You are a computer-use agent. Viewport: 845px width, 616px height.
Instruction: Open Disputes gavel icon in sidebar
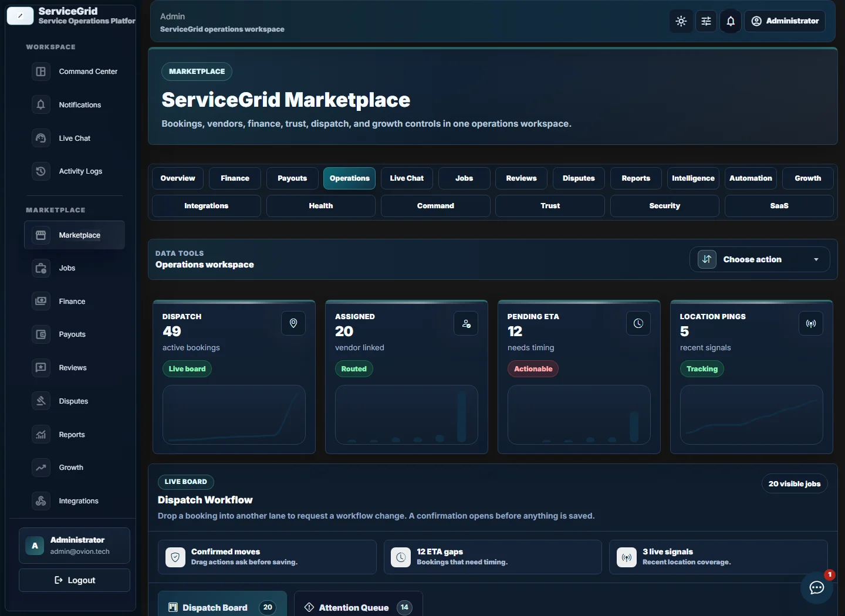(41, 401)
